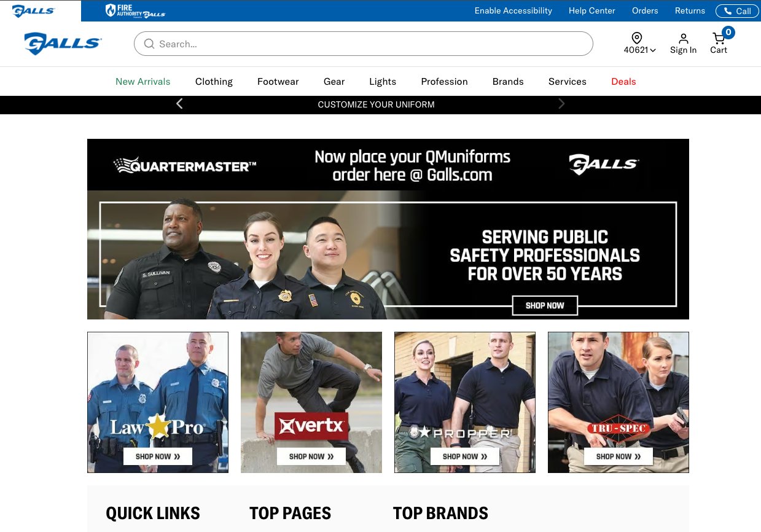Click the Galls logo in the top tab
The image size is (761, 532).
click(x=34, y=11)
